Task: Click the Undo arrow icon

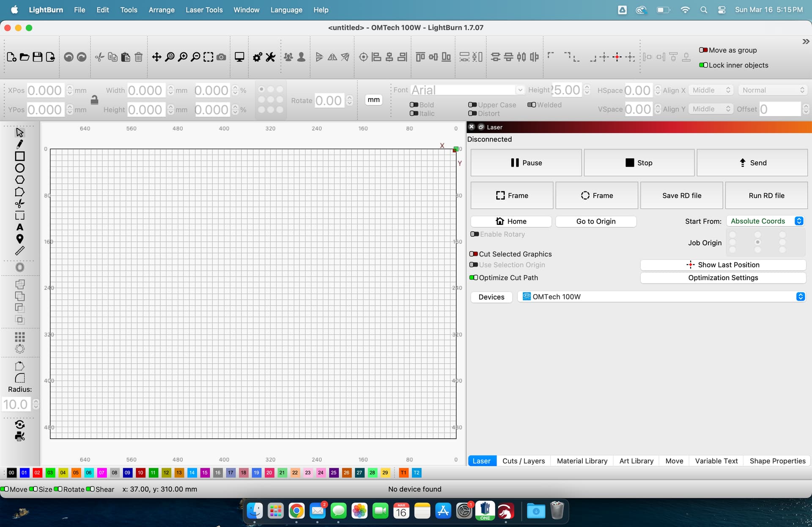Action: click(x=69, y=57)
